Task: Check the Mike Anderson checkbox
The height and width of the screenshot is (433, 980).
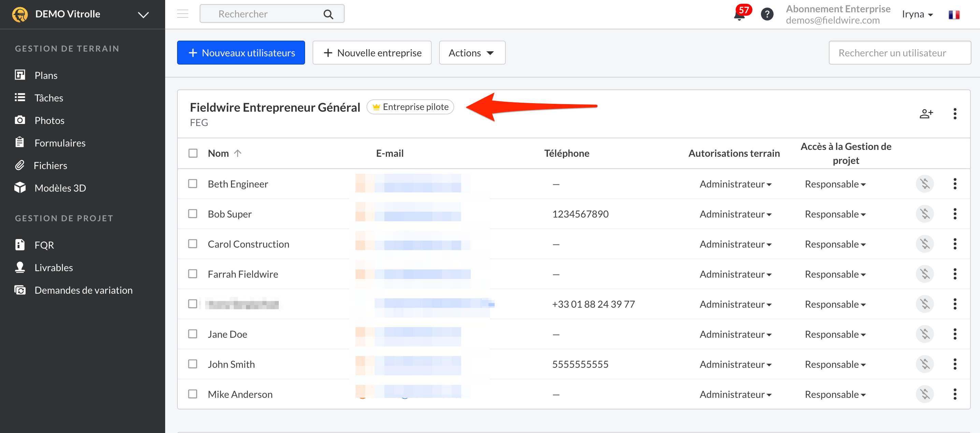Action: click(x=193, y=394)
